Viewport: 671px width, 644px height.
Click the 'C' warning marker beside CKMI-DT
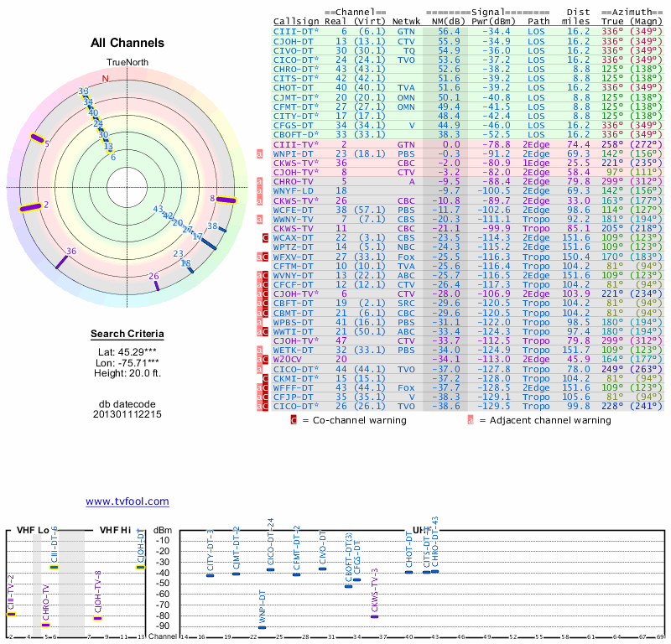265,379
